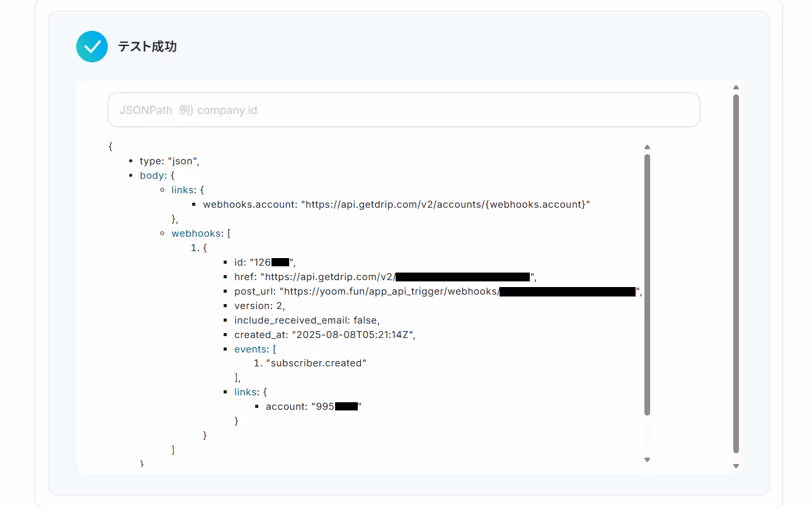Click the inner scrollbar up arrow

tap(647, 147)
